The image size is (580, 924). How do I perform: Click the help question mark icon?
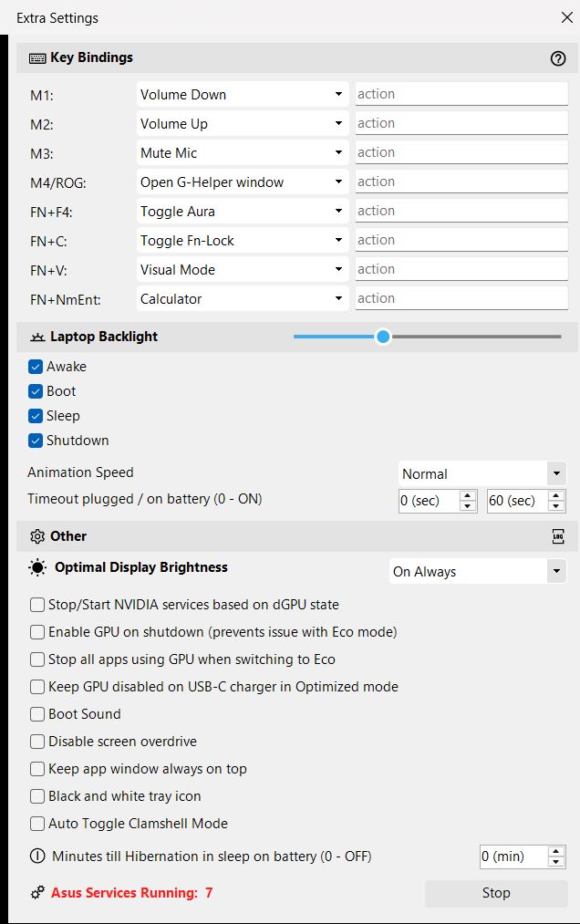pyautogui.click(x=558, y=58)
